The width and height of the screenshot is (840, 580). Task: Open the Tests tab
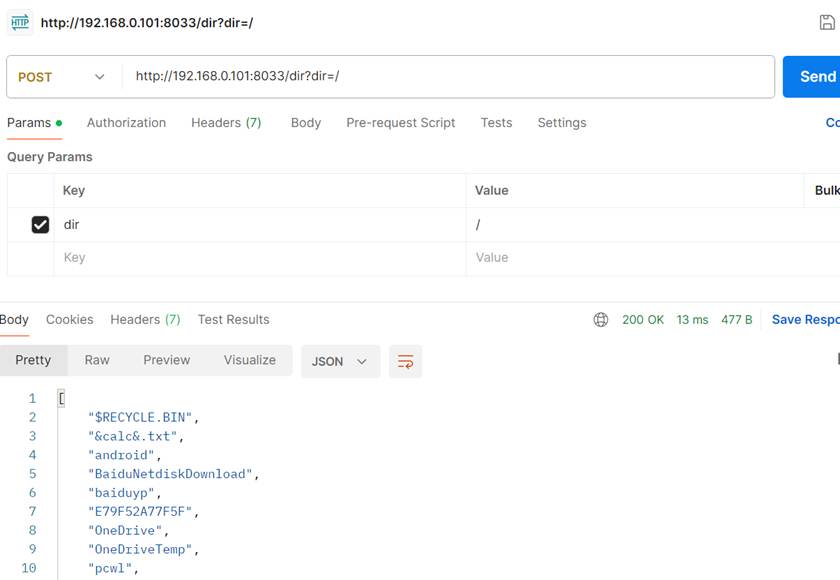point(496,123)
